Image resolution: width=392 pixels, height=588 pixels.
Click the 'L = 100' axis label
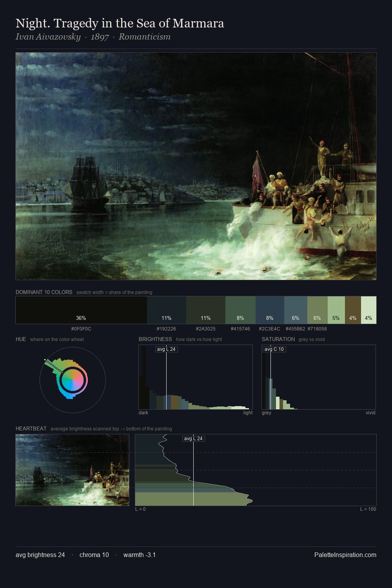tap(368, 509)
